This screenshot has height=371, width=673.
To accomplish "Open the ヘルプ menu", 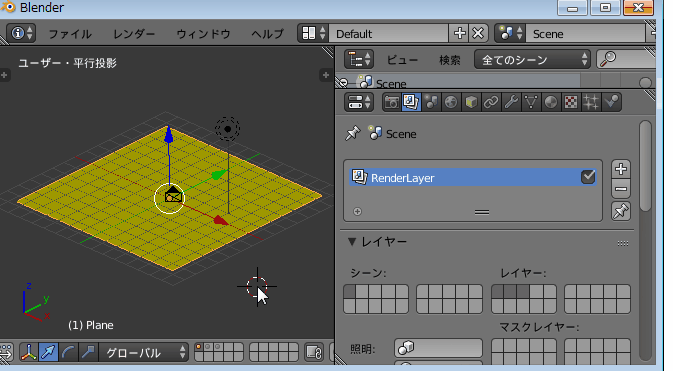I will [x=267, y=34].
